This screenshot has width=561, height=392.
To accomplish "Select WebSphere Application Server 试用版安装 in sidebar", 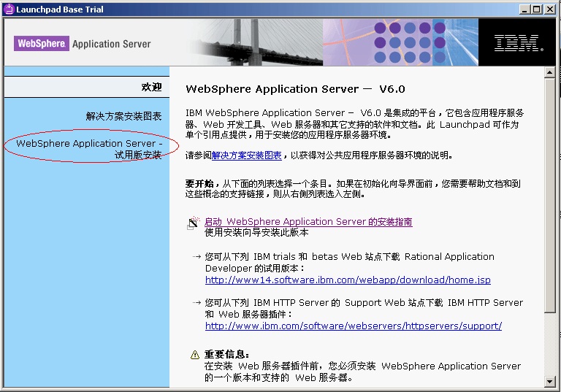I will (x=89, y=149).
